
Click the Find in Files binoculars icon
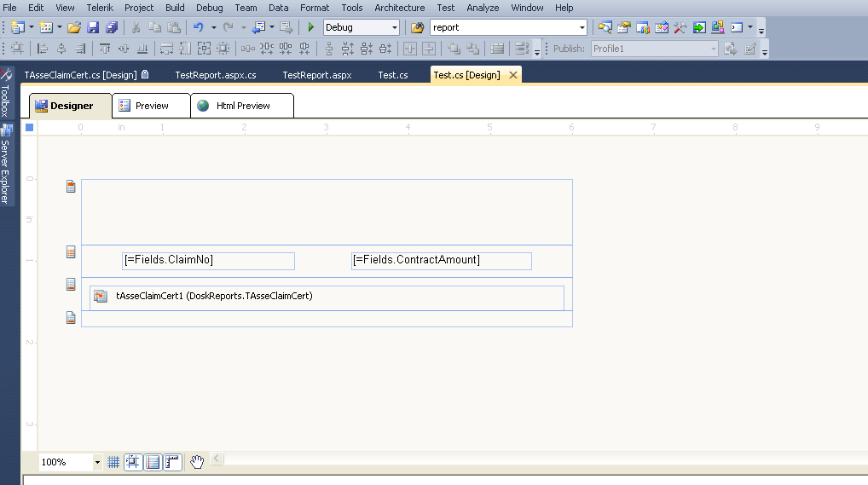pyautogui.click(x=418, y=27)
